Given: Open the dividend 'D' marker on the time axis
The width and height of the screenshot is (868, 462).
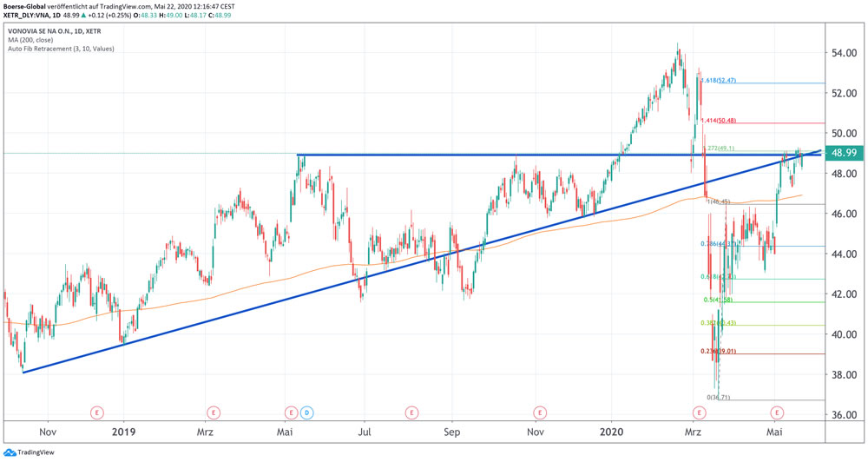Looking at the screenshot, I should point(307,412).
